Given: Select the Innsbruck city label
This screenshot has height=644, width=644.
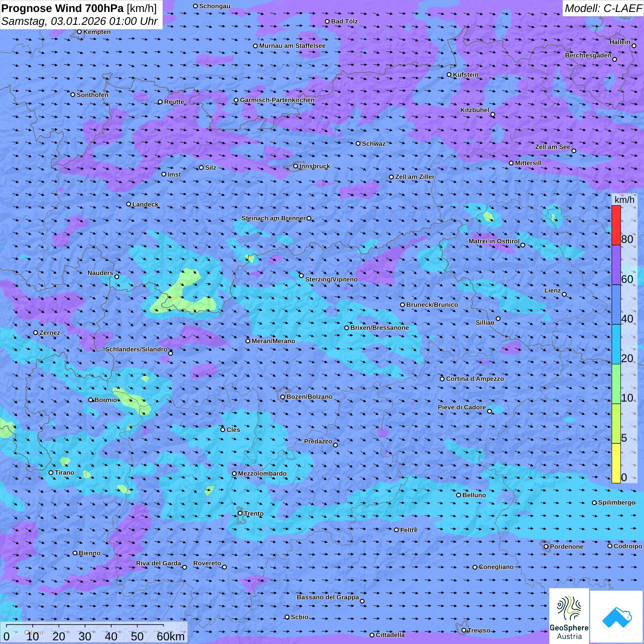Looking at the screenshot, I should [x=315, y=166].
